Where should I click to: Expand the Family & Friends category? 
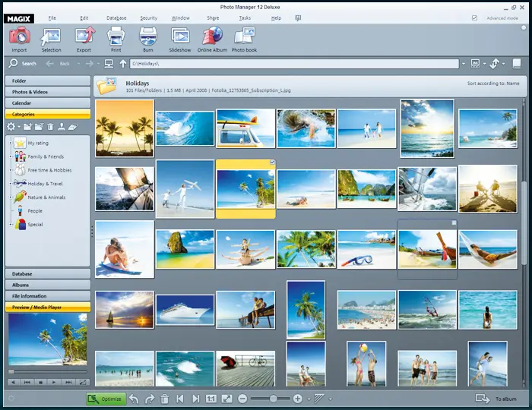[x=10, y=156]
